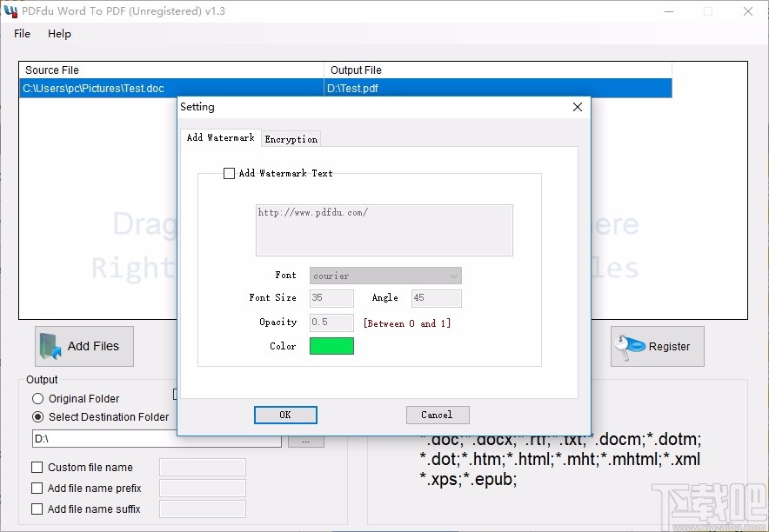
Task: Switch to the Encryption tab
Action: pos(291,138)
